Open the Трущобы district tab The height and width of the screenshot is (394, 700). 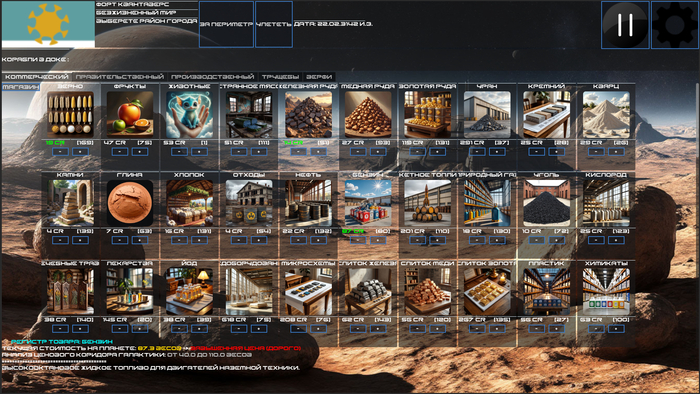tap(280, 77)
